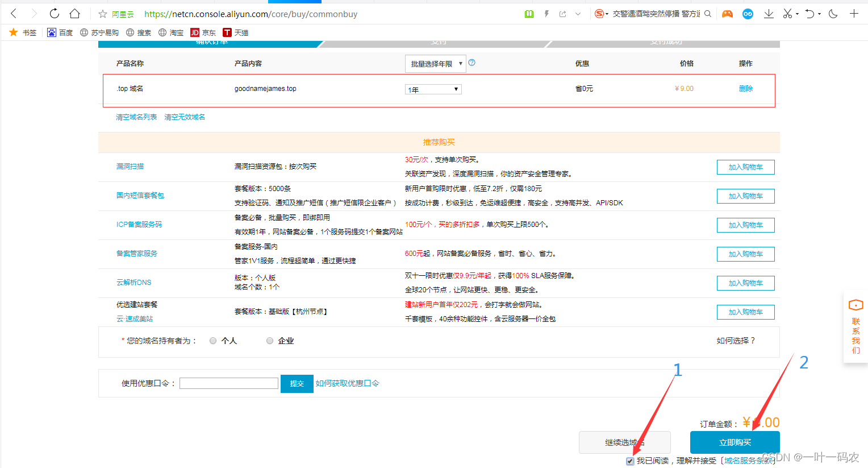Viewport: 868px width, 468px height.
Task: Click the browser forward arrow
Action: pyautogui.click(x=34, y=14)
